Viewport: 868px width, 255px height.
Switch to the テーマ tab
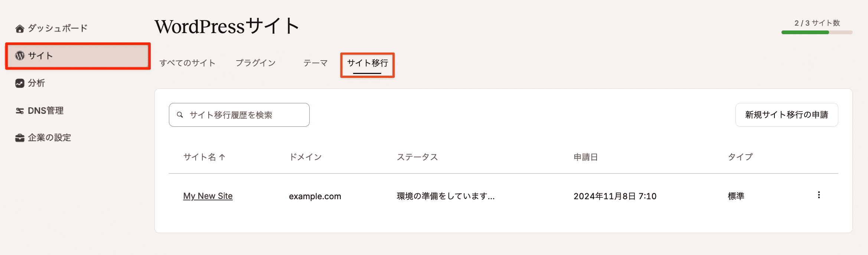tap(315, 62)
